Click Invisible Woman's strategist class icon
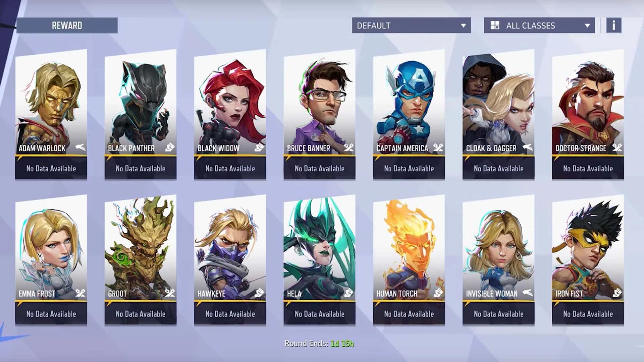Image resolution: width=644 pixels, height=362 pixels. click(x=528, y=293)
